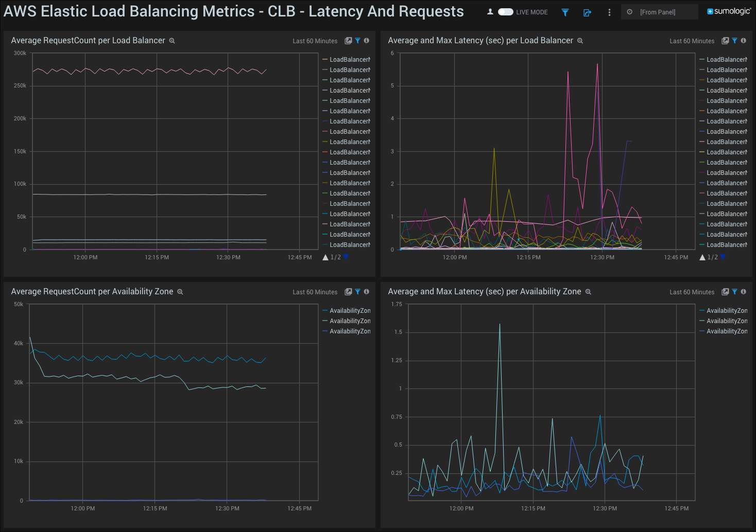Click the down arrow to view legend page 2
This screenshot has width=756, height=532.
(346, 257)
